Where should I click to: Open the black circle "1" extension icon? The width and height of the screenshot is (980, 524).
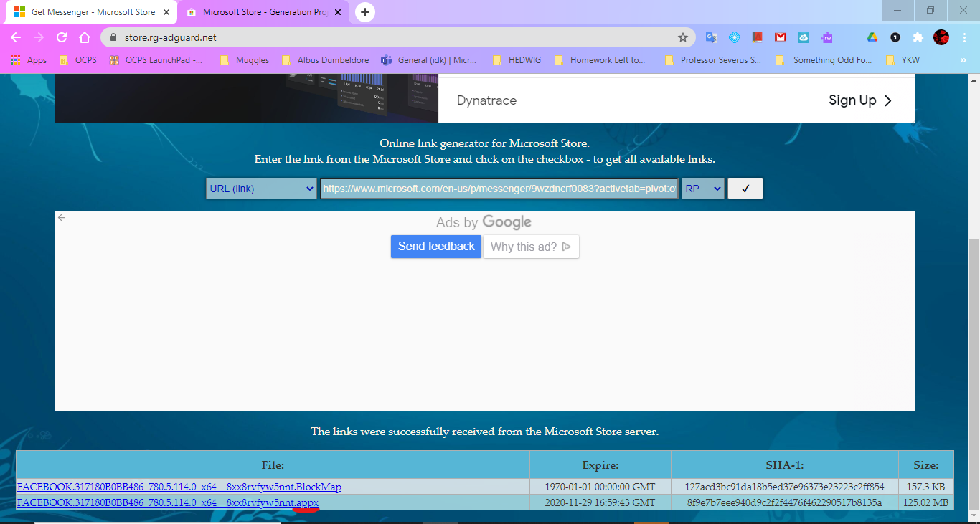point(895,37)
